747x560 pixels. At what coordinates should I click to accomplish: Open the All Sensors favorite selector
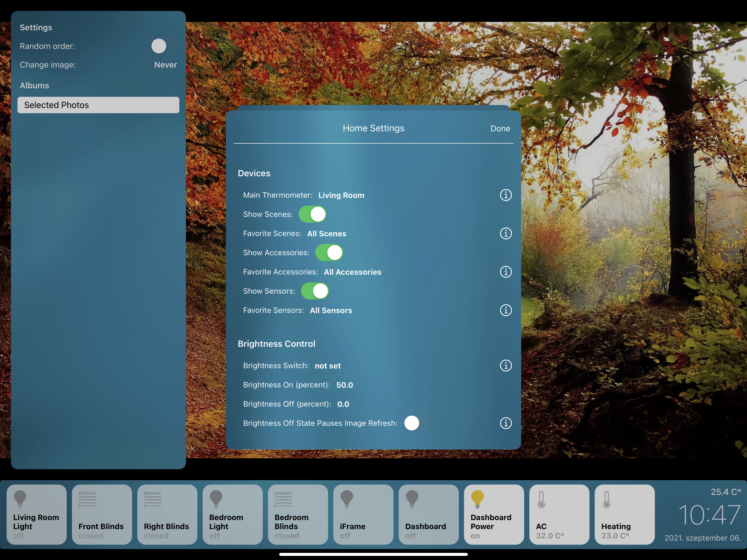331,310
